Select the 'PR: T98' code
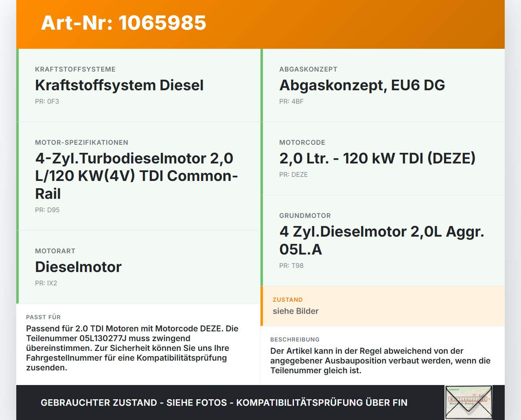Image resolution: width=521 pixels, height=420 pixels. coord(291,265)
